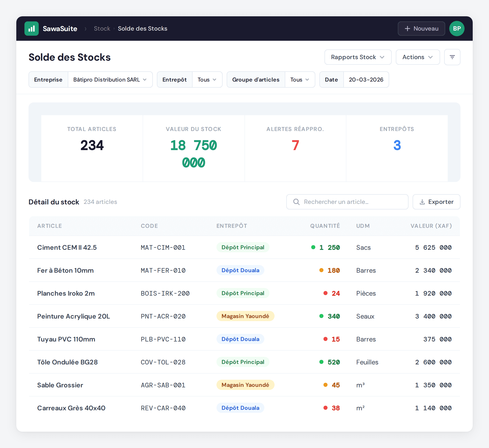489x448 pixels.
Task: Open Planches Iroko 2m article row
Action: point(66,293)
